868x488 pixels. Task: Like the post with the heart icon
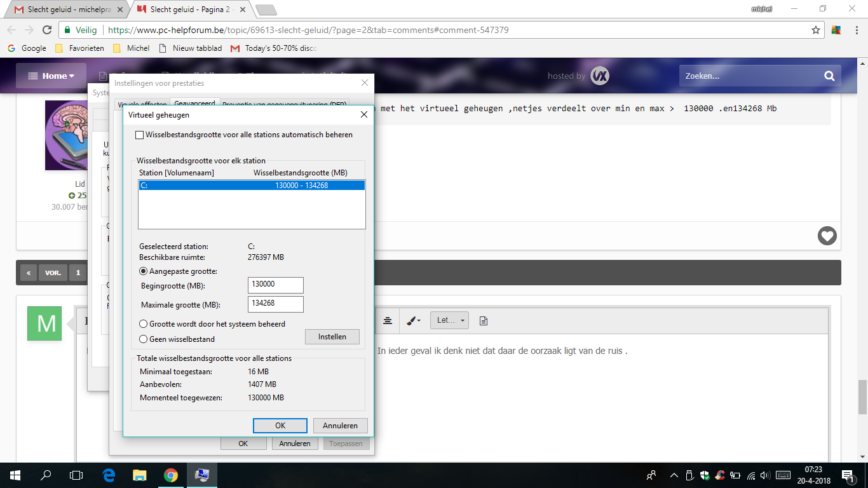(x=827, y=236)
